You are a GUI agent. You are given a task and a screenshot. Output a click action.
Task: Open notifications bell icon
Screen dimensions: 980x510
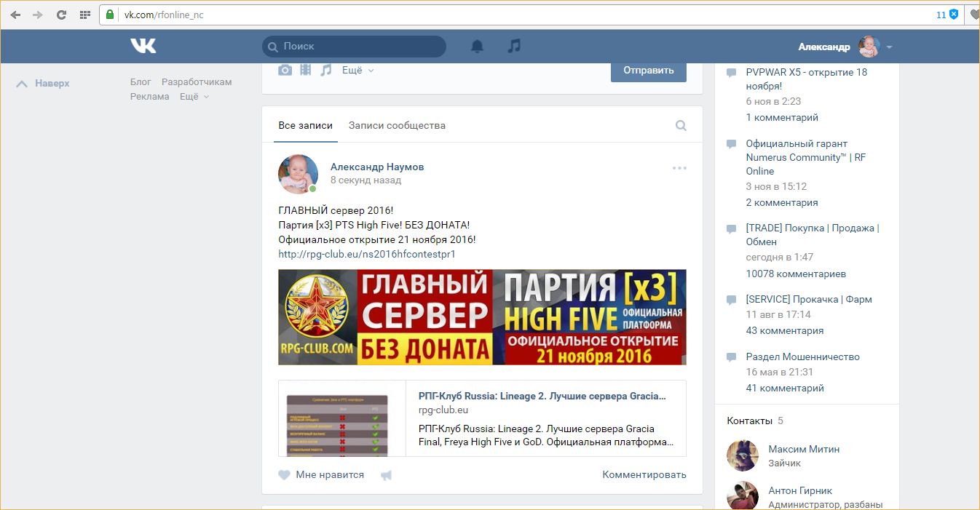477,46
